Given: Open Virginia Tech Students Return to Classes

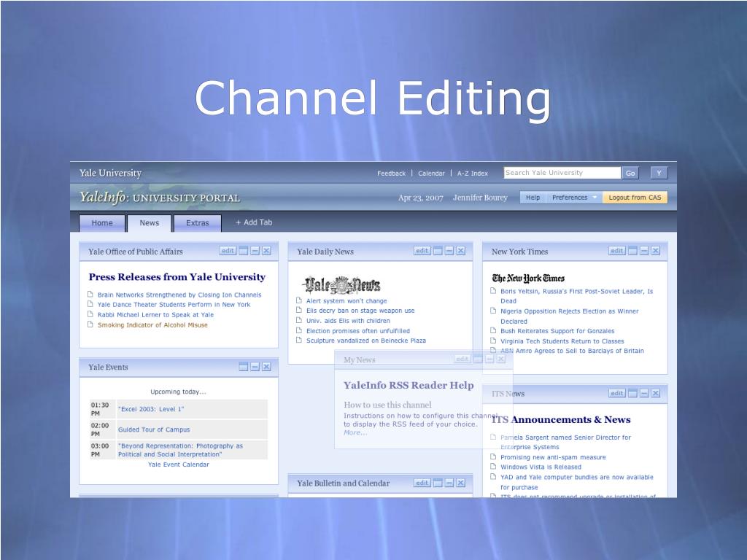Looking at the screenshot, I should click(x=562, y=341).
